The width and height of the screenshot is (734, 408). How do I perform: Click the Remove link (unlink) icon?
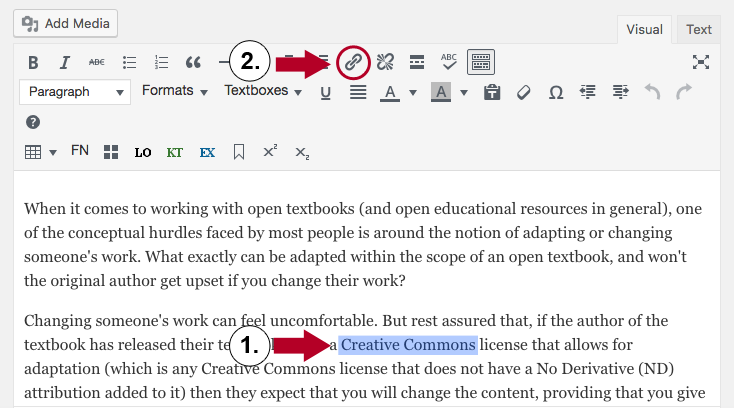pos(384,62)
